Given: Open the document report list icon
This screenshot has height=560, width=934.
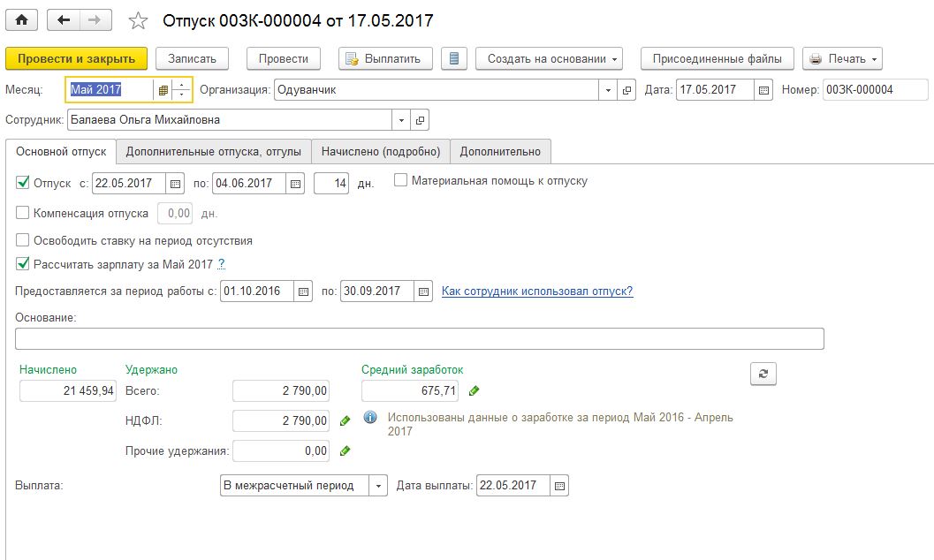Looking at the screenshot, I should [454, 59].
